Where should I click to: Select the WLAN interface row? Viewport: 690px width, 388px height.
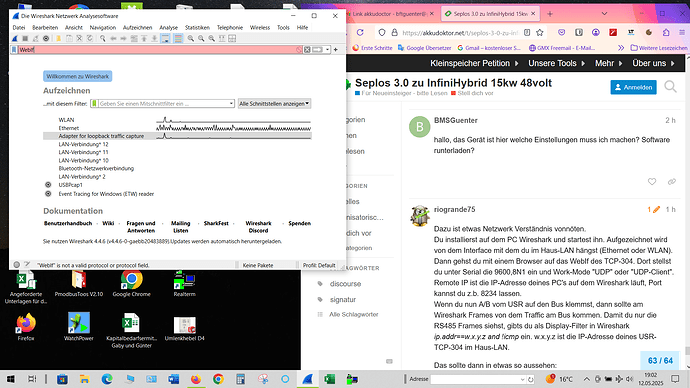click(x=177, y=120)
